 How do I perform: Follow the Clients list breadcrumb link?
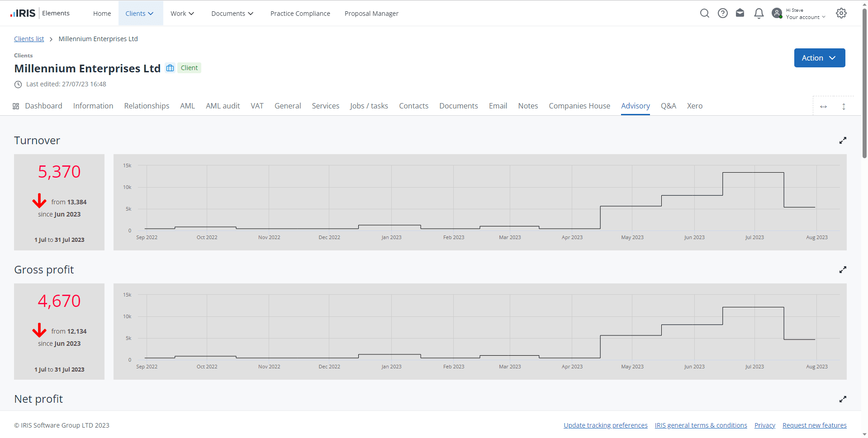(x=29, y=39)
